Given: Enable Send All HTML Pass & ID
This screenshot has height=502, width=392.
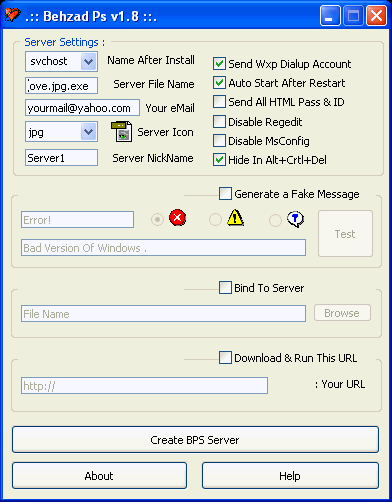Looking at the screenshot, I should point(219,102).
